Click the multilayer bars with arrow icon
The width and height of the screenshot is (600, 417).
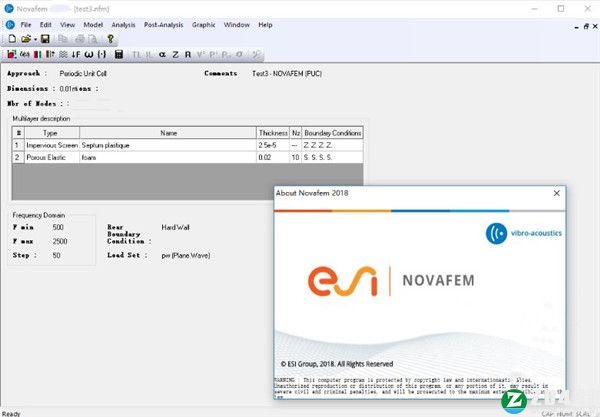coord(50,54)
